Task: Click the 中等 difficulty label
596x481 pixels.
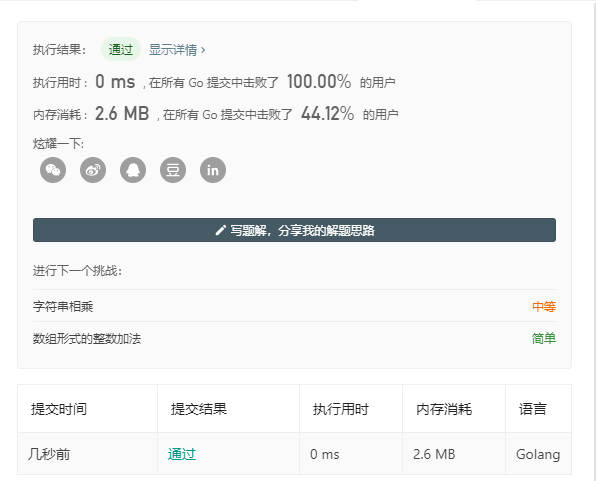Action: [544, 306]
